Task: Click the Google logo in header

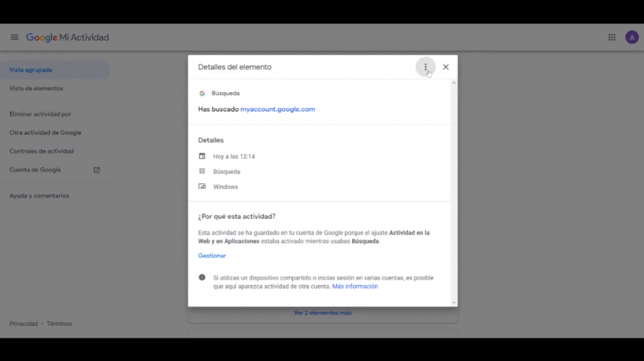Action: pyautogui.click(x=42, y=37)
